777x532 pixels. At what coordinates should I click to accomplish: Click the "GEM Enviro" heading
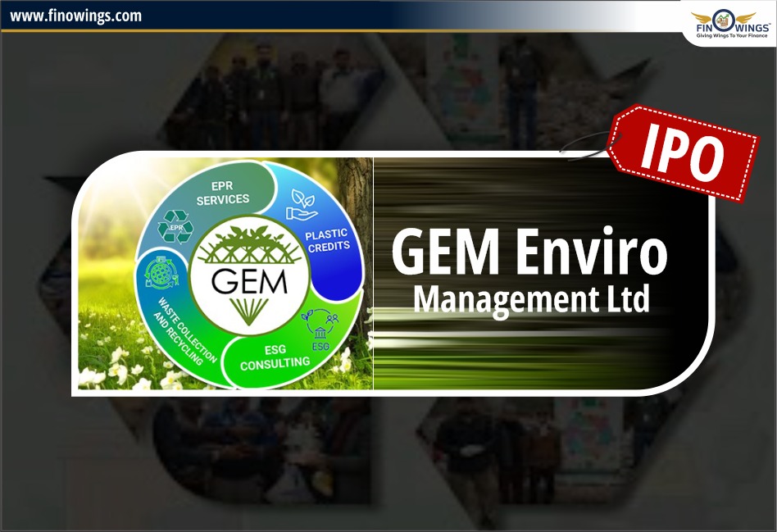(529, 251)
